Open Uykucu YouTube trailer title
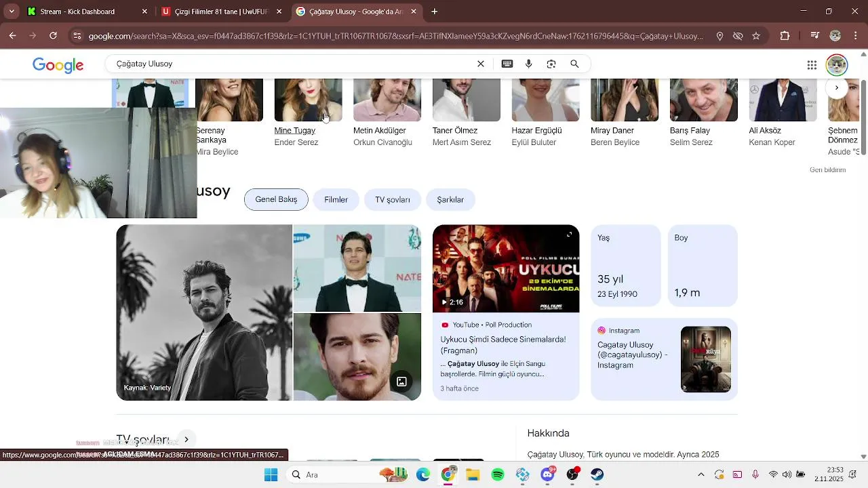This screenshot has width=868, height=488. point(503,345)
